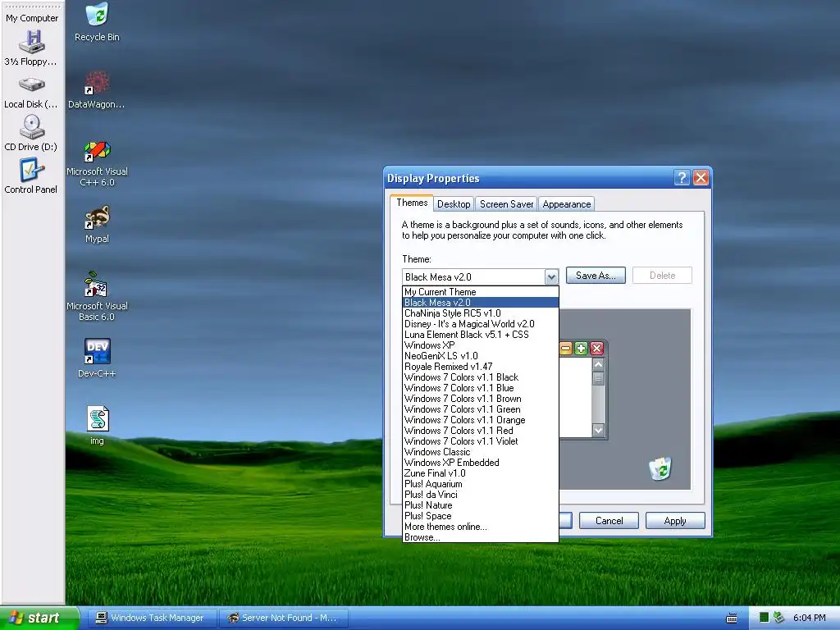Choose Windows 7 Colors v1.1 Black
This screenshot has width=840, height=630.
pos(481,377)
